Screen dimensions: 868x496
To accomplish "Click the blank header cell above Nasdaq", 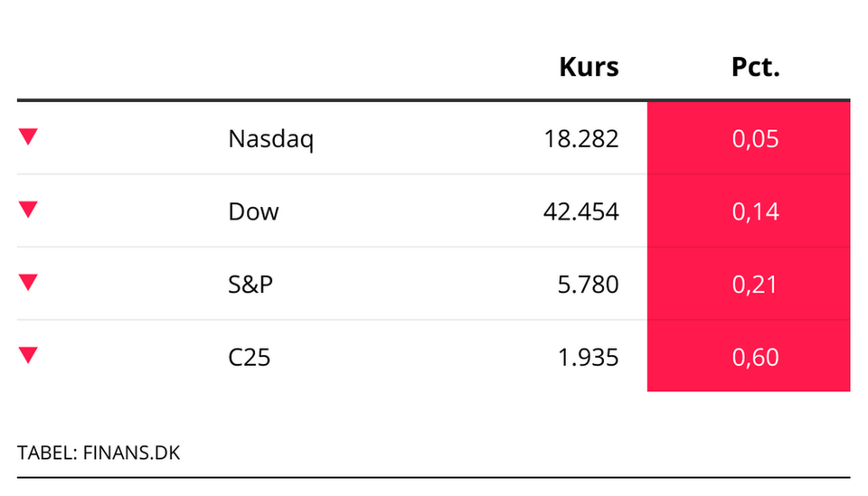I will tap(270, 67).
